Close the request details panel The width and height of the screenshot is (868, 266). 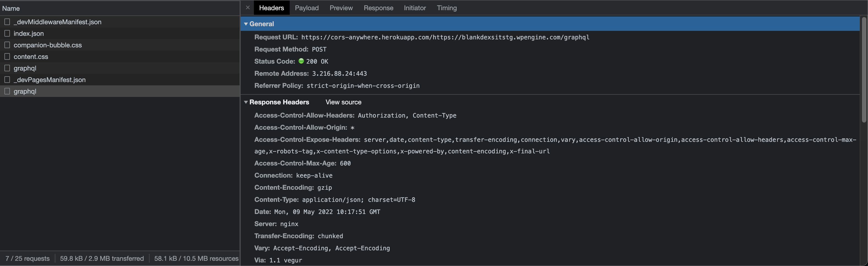coord(248,7)
